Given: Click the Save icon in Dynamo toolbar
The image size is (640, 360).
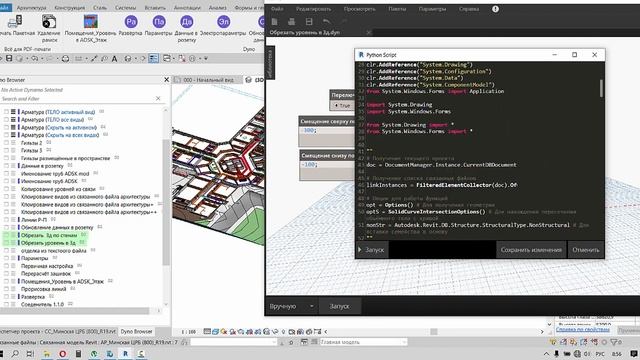Looking at the screenshot, I should tap(309, 21).
